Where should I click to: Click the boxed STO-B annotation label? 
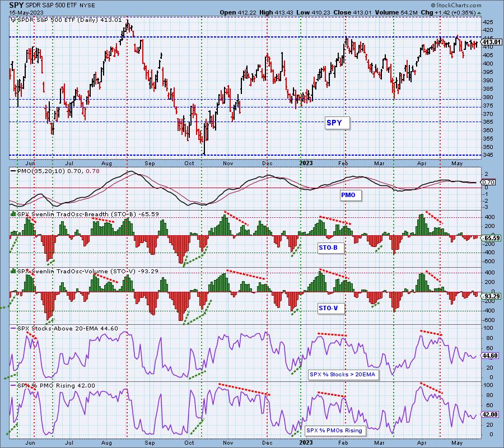coord(330,248)
